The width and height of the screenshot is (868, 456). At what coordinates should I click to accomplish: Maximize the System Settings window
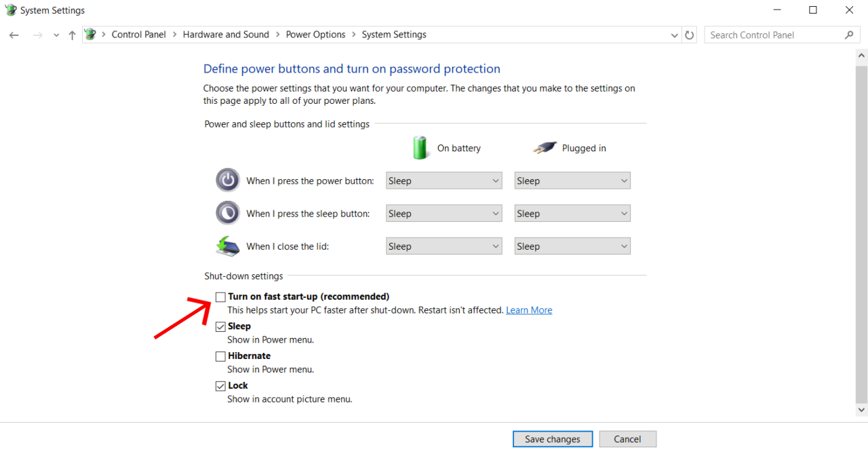tap(812, 10)
